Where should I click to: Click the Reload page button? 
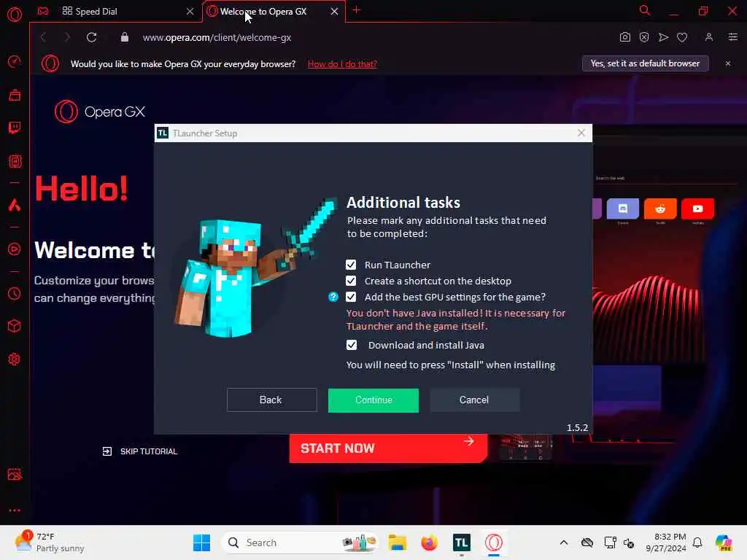click(x=91, y=37)
